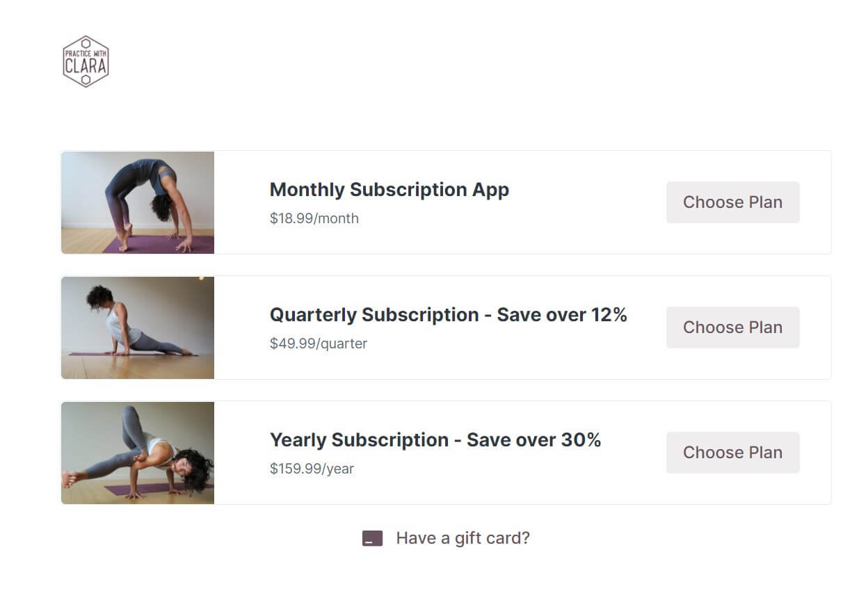The image size is (868, 591).
Task: Click the Practice with Clara hexagon logo
Action: pos(86,61)
